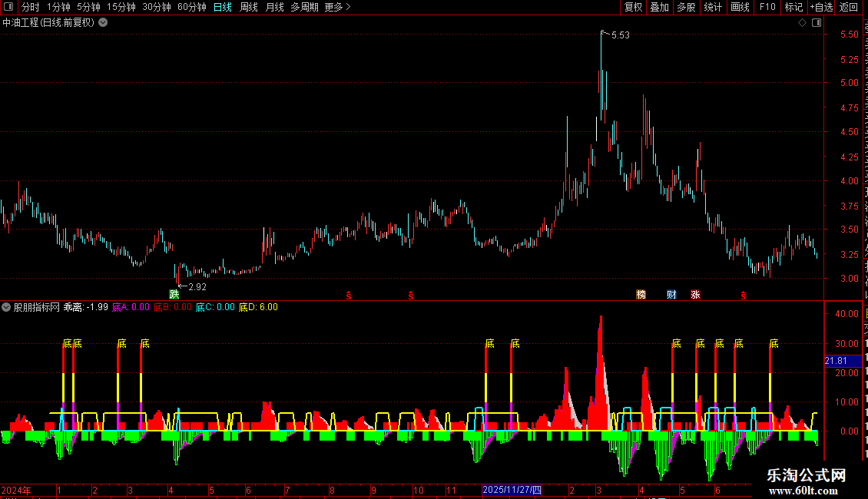Expand the 中油工程 chart title dropdown

coord(103,23)
